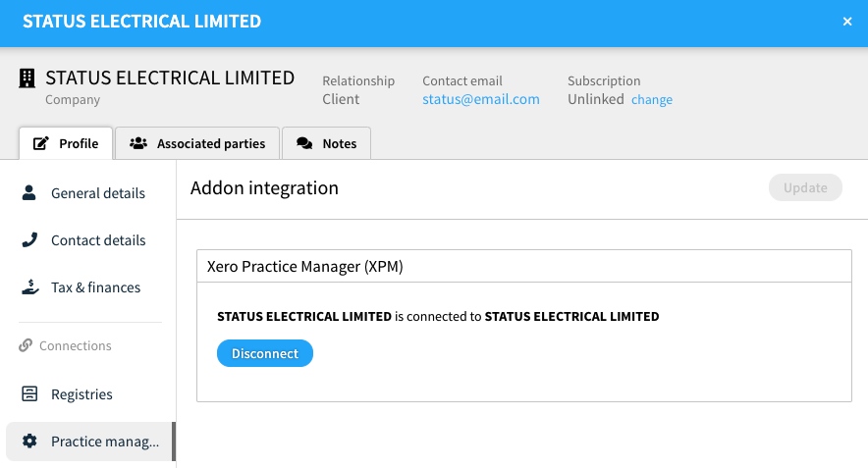Screen dimensions: 868x468
Task: Click the General details person icon
Action: pyautogui.click(x=29, y=193)
